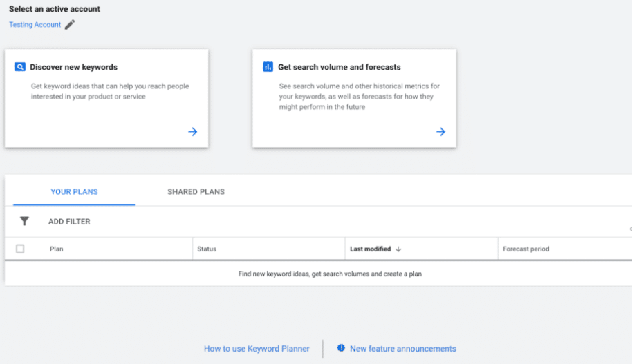This screenshot has width=632, height=364.
Task: Open the Discover new keywords heading
Action: tap(74, 67)
